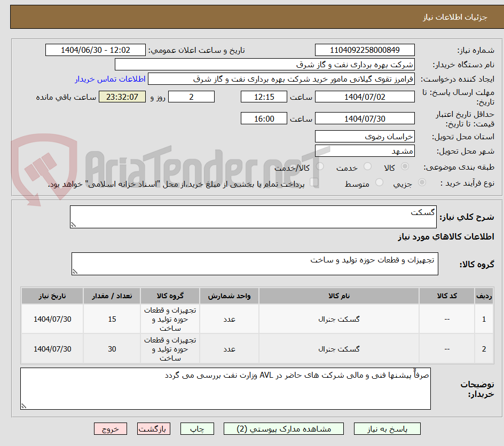This screenshot has height=446, width=504.
Task: Click date 1404/07/30 in table row 2
Action: tap(52, 349)
